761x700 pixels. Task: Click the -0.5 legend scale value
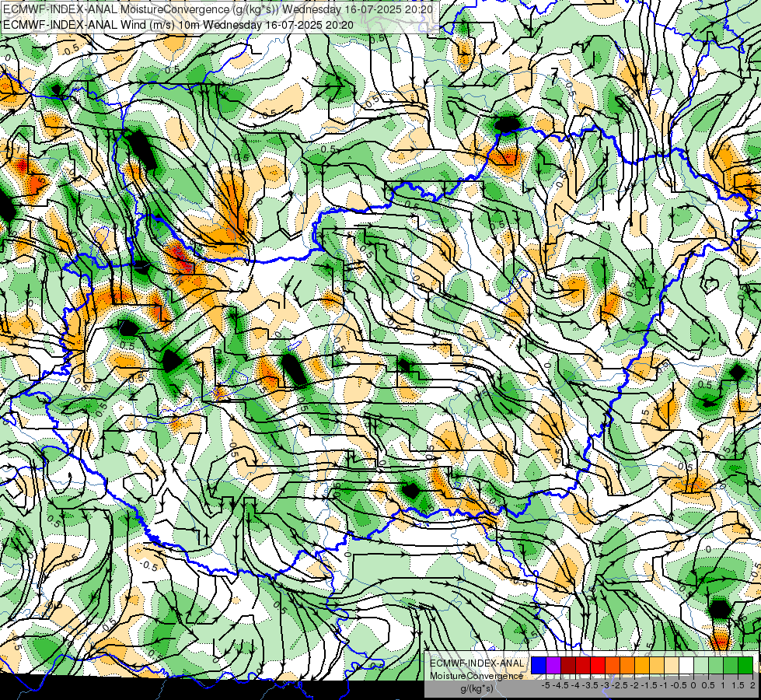click(679, 685)
